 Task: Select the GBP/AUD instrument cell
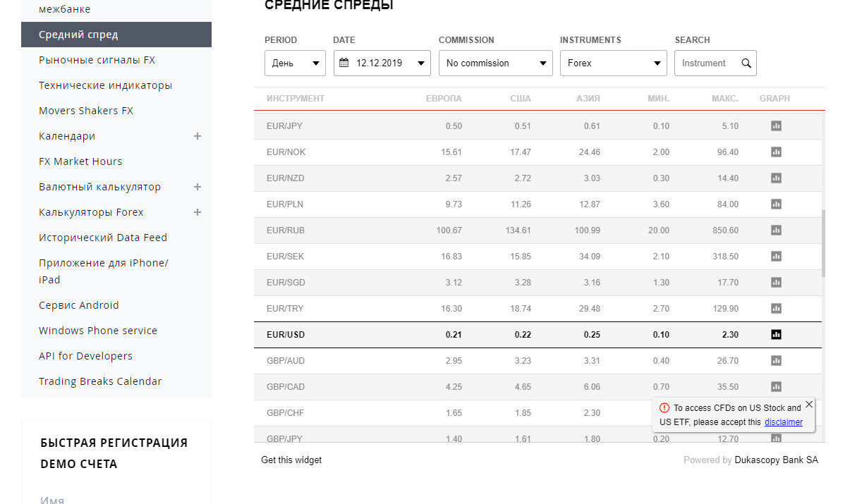point(286,361)
